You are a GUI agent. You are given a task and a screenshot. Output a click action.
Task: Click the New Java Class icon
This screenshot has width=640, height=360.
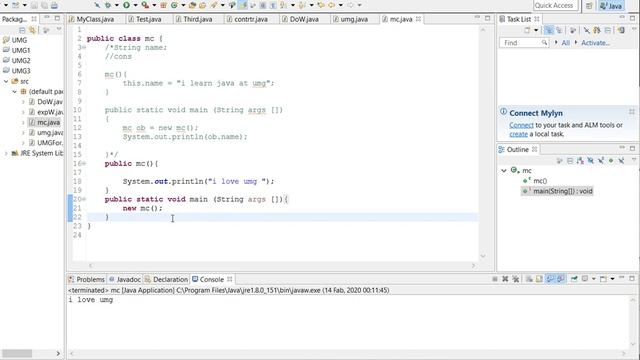coord(174,5)
